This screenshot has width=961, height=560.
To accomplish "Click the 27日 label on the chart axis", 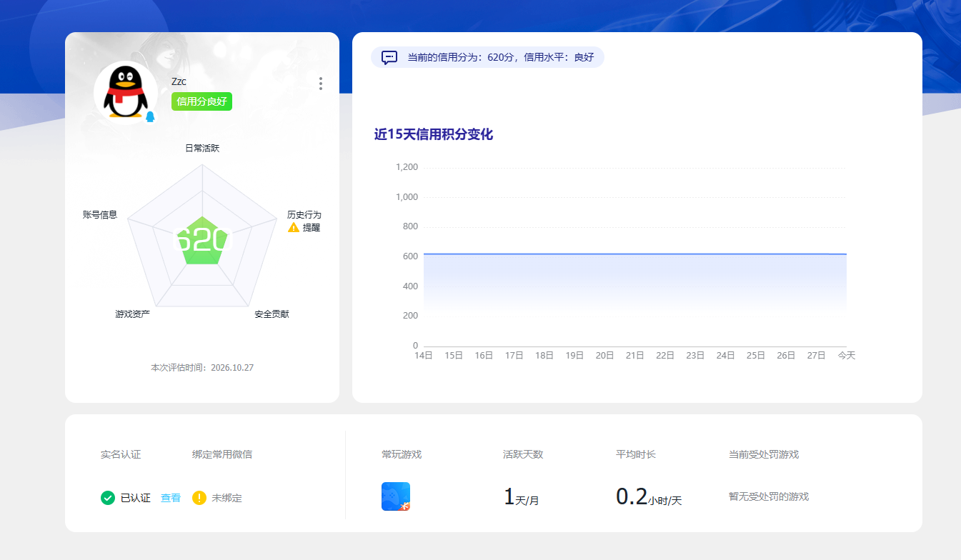I will pyautogui.click(x=817, y=355).
